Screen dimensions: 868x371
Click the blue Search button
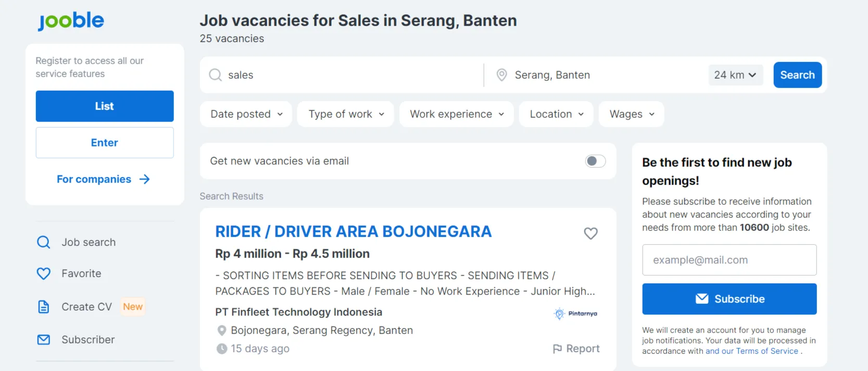pyautogui.click(x=798, y=75)
